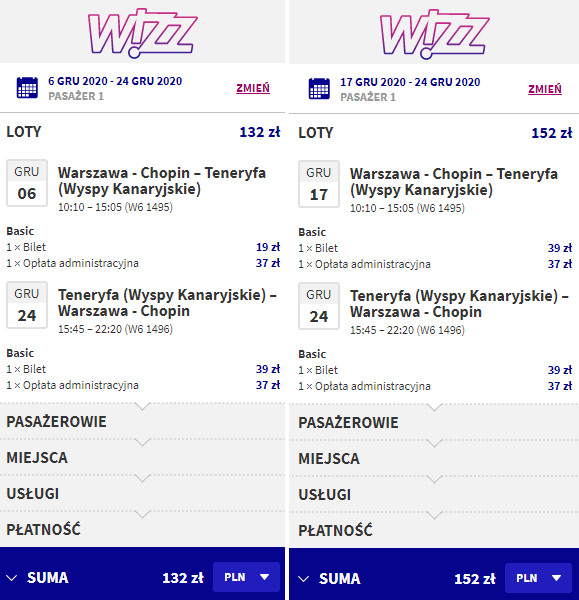Select the right panel GRU 24 date tile
This screenshot has height=600, width=579.
click(319, 306)
